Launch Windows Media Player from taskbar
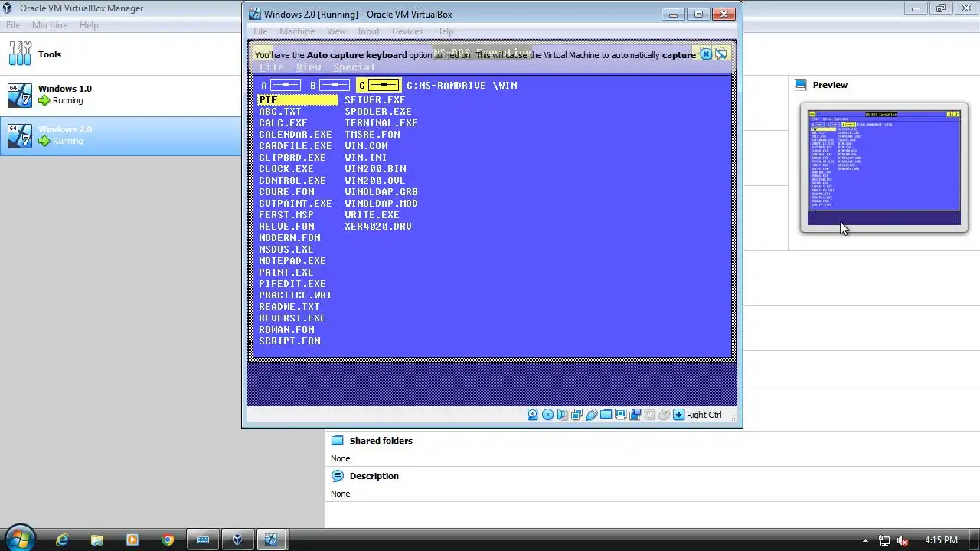This screenshot has width=980, height=551. [132, 540]
